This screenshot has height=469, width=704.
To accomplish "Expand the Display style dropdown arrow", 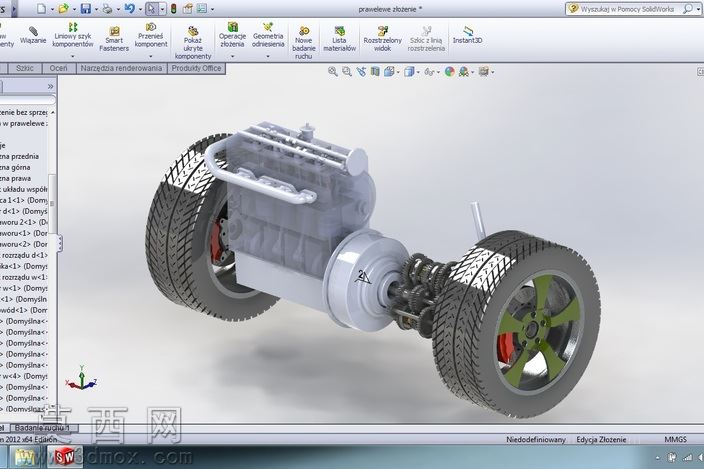I will click(418, 72).
